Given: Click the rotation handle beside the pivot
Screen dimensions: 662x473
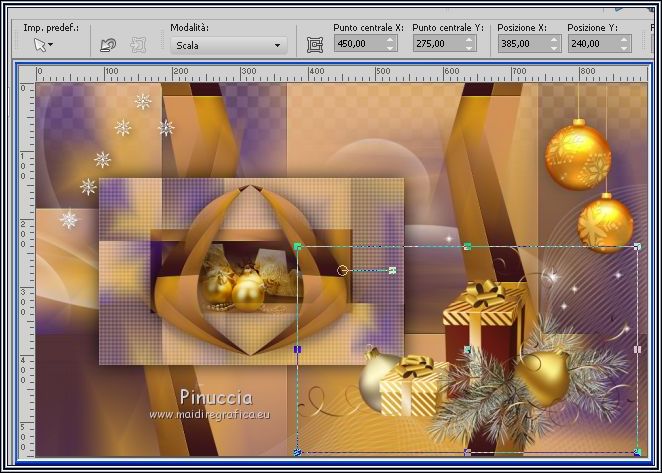Looking at the screenshot, I should pos(392,270).
